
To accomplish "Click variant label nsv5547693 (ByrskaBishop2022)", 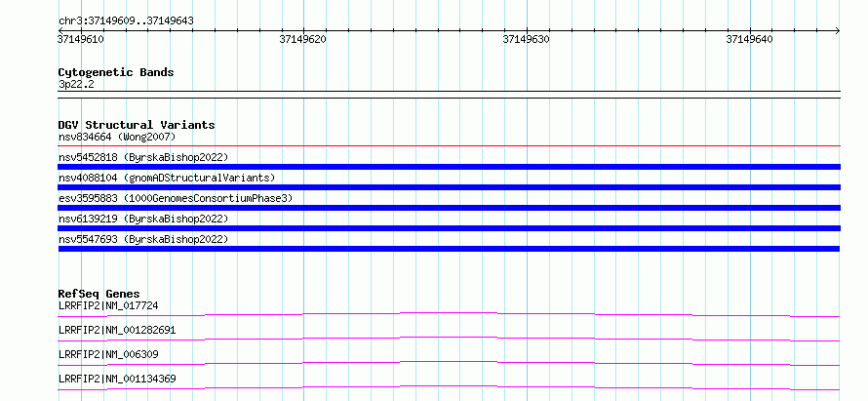I will [142, 239].
